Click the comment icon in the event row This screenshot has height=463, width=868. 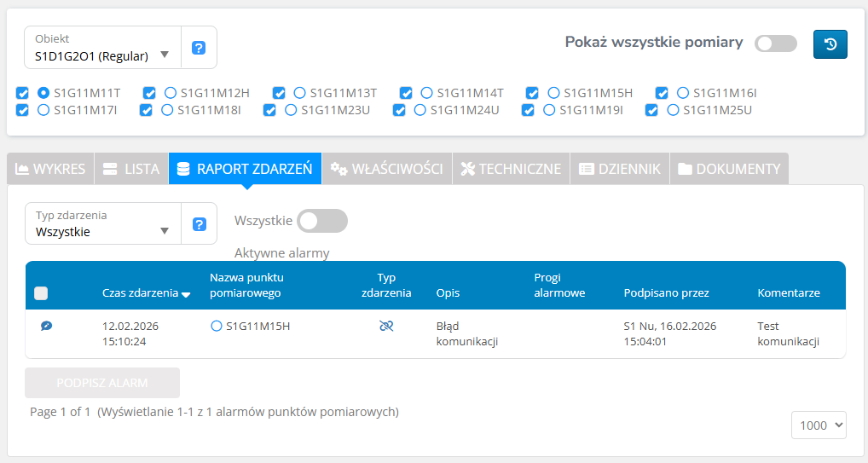[x=46, y=326]
